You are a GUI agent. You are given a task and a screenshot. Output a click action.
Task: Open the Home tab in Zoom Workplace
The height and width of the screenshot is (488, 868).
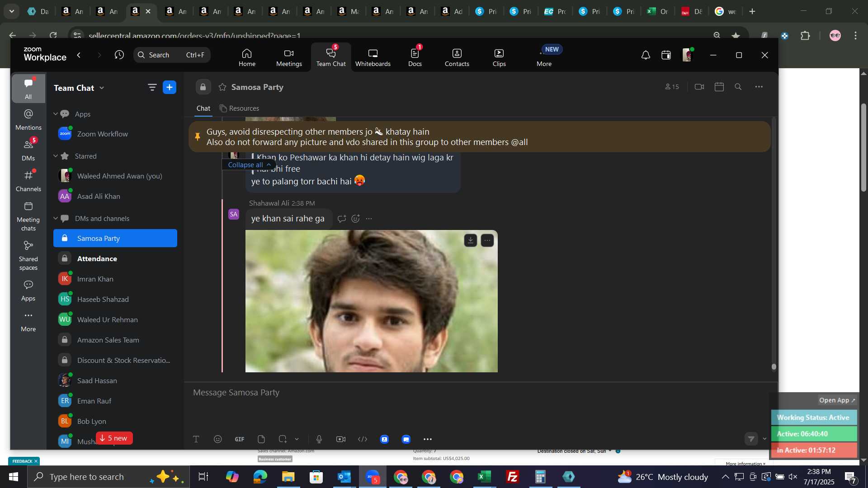point(247,57)
